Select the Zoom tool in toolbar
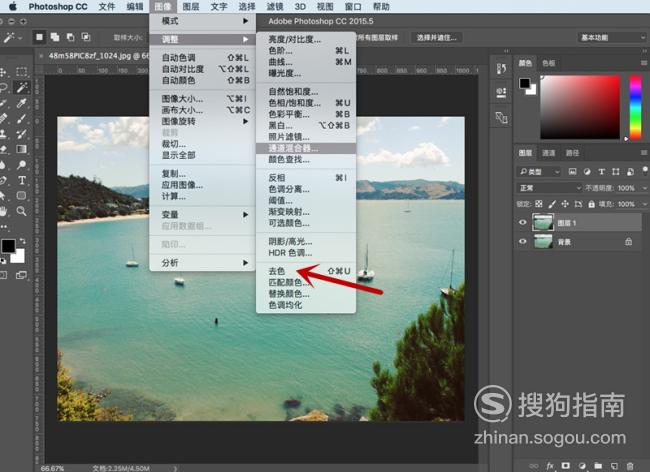 tap(21, 211)
